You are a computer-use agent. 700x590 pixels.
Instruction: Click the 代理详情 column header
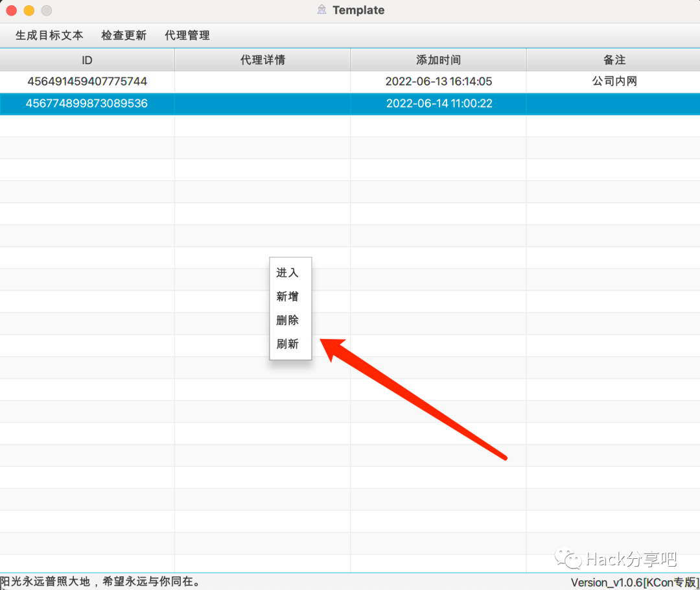pos(262,60)
